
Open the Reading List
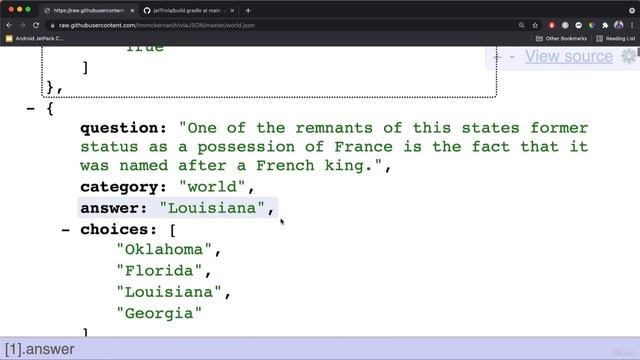pos(616,38)
